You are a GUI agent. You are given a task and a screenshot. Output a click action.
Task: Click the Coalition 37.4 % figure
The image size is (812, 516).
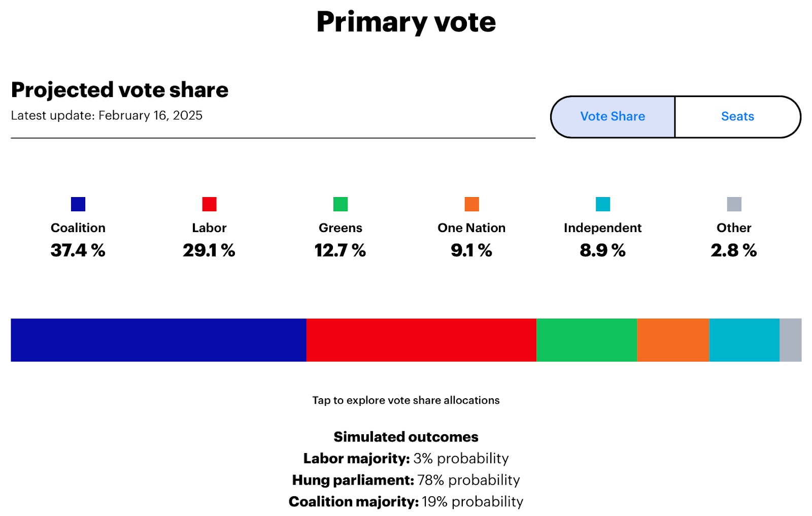tap(78, 250)
